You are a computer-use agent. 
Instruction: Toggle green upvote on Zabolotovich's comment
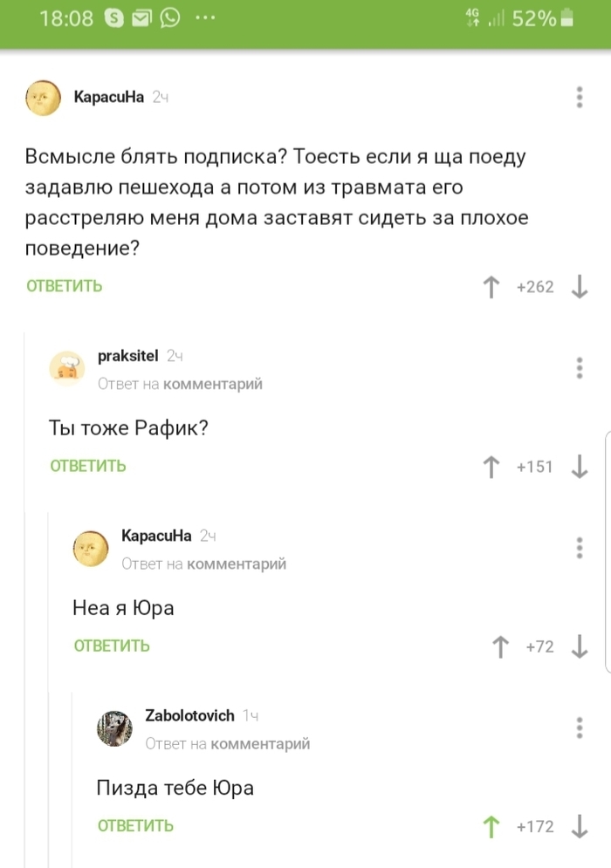(x=491, y=826)
